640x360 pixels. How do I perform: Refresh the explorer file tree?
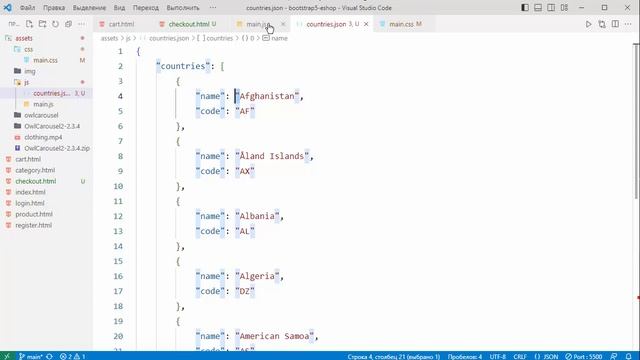[x=56, y=24]
